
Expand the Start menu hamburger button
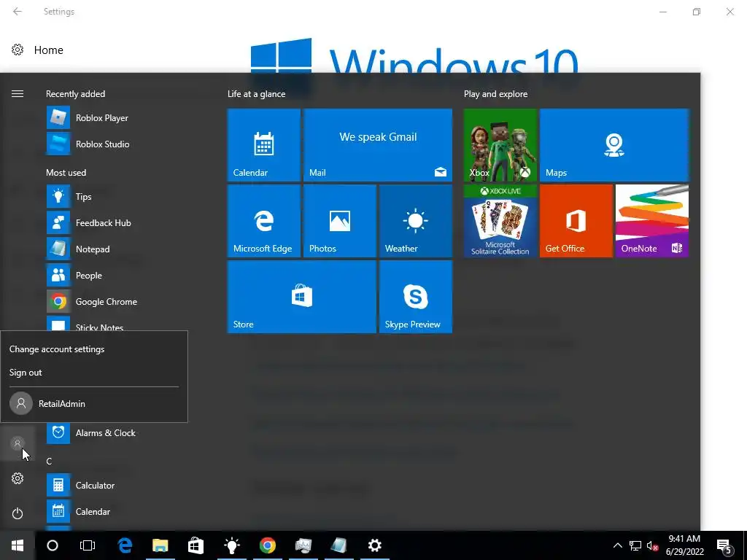coord(18,94)
